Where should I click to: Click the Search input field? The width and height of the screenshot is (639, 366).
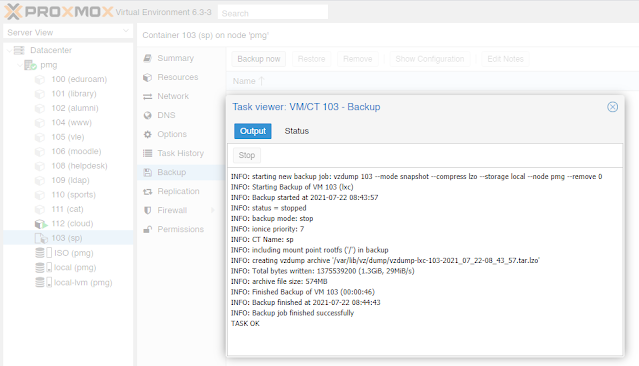pyautogui.click(x=273, y=12)
